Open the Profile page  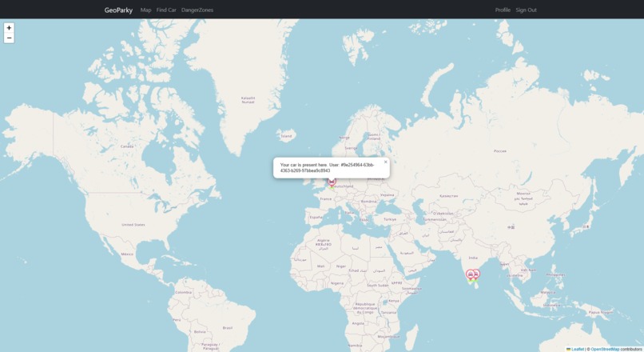pyautogui.click(x=503, y=10)
